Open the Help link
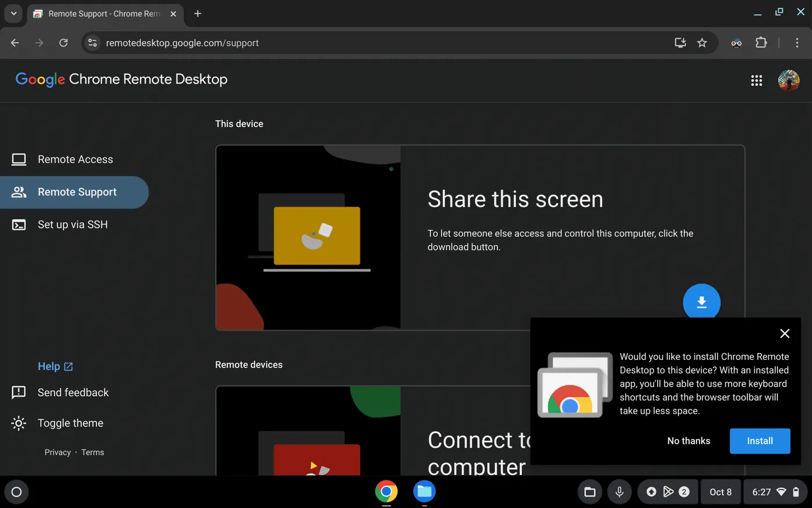 click(55, 366)
